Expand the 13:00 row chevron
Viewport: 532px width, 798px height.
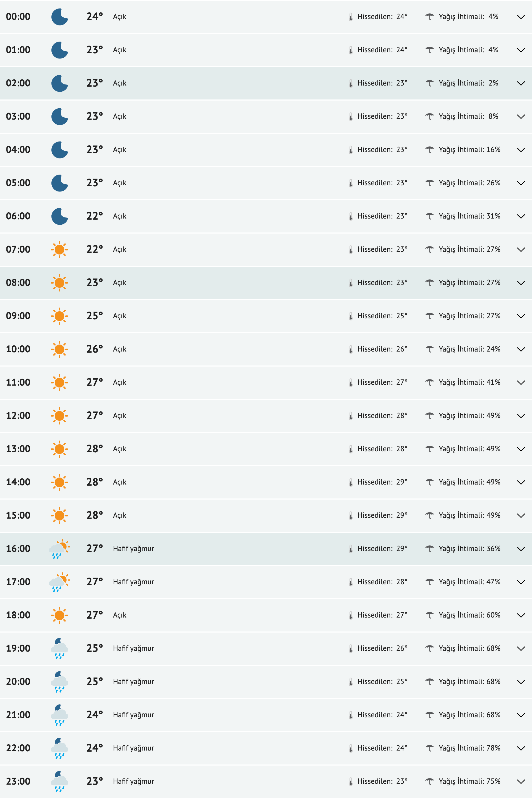pos(520,449)
